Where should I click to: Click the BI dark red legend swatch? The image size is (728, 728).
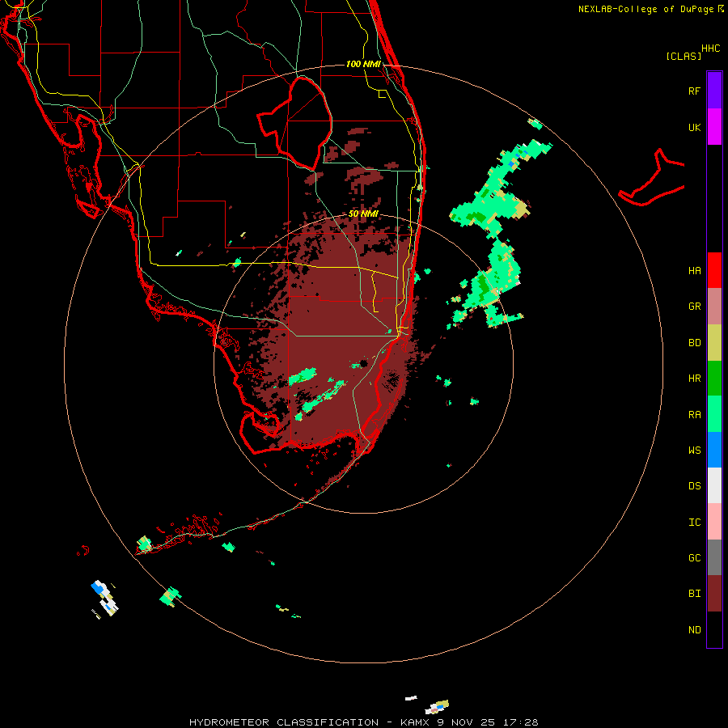[714, 594]
